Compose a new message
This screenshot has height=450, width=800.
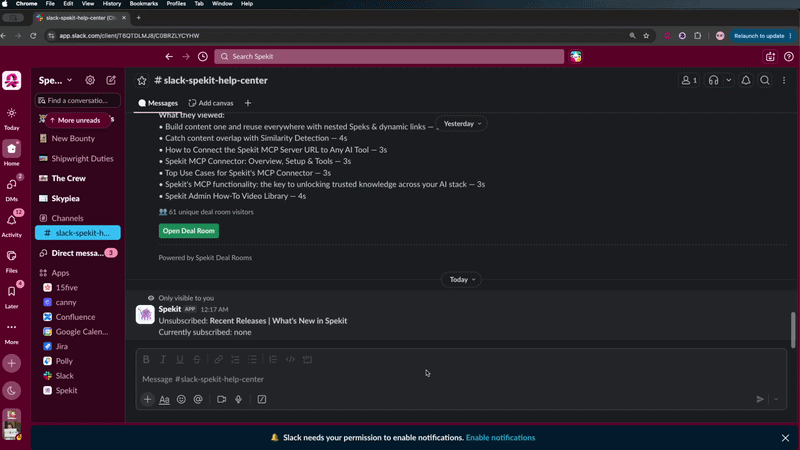pos(111,80)
